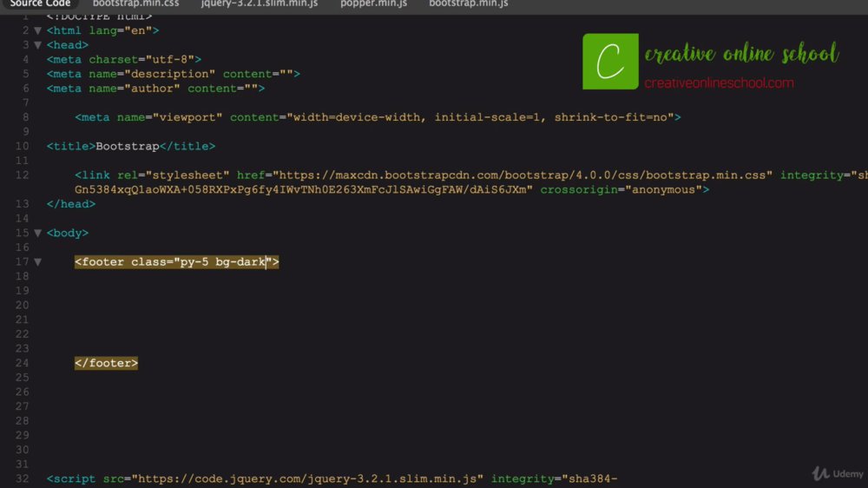868x488 pixels.
Task: Click the html lang="en" line
Action: point(103,30)
